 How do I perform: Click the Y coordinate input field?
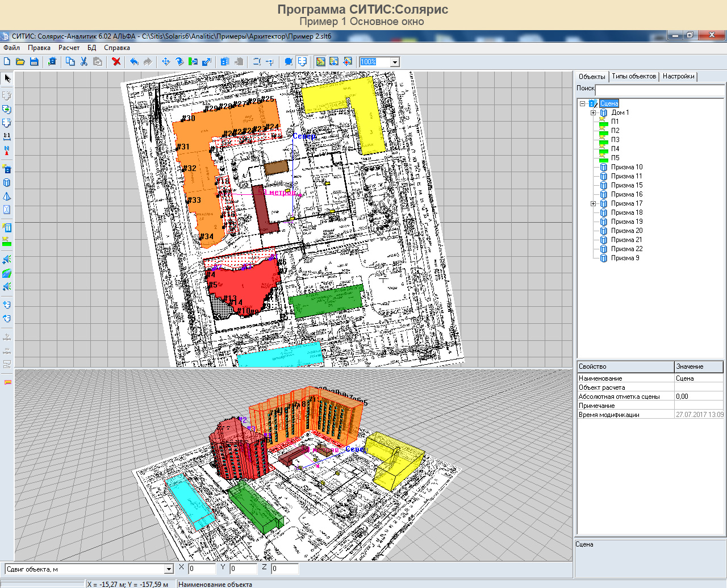(243, 569)
